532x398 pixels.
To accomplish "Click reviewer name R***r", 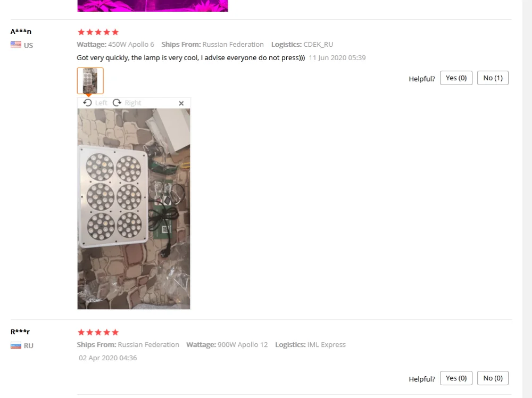I will coord(20,331).
